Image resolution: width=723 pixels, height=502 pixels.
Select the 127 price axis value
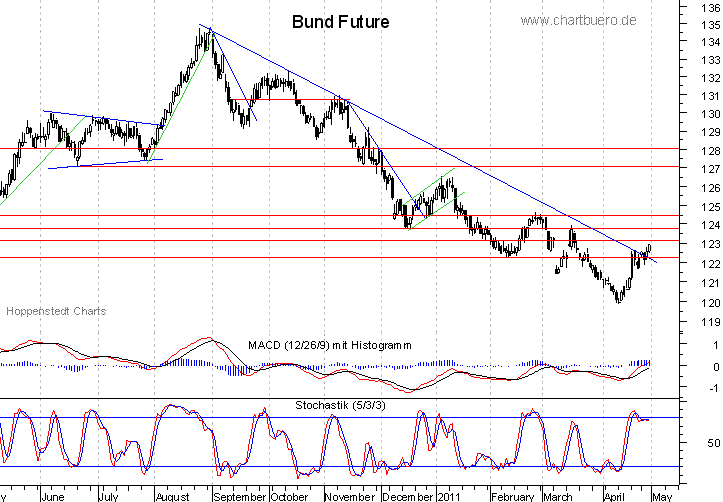(x=711, y=169)
